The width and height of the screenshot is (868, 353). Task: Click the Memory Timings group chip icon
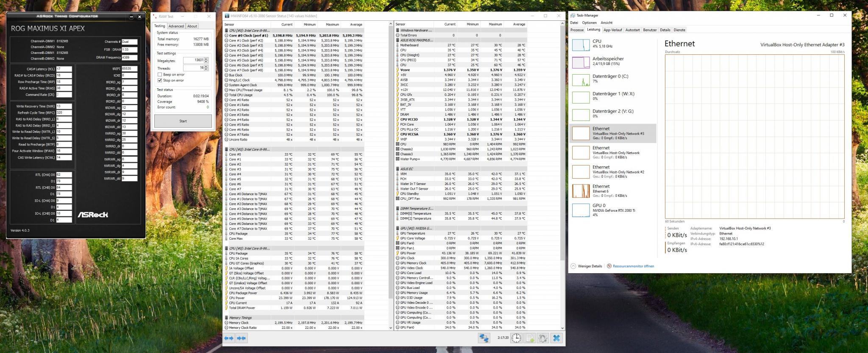coord(226,318)
